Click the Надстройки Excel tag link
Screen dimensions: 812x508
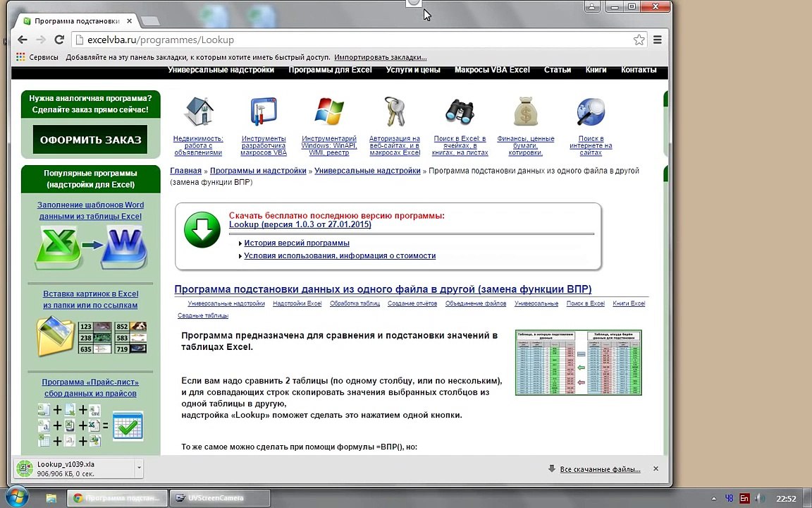coord(297,303)
